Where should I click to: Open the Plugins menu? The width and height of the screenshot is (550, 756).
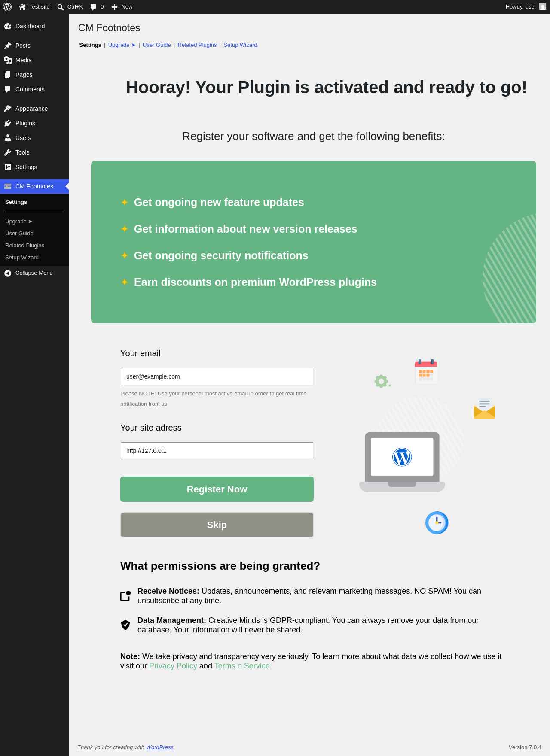coord(34,123)
